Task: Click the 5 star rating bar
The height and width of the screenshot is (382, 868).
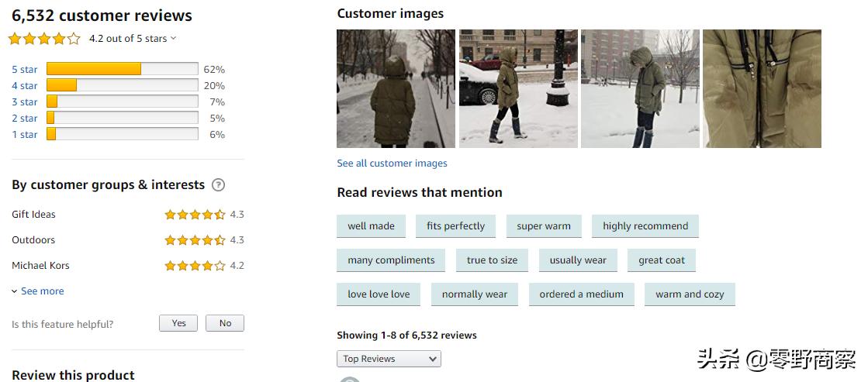Action: 122,69
